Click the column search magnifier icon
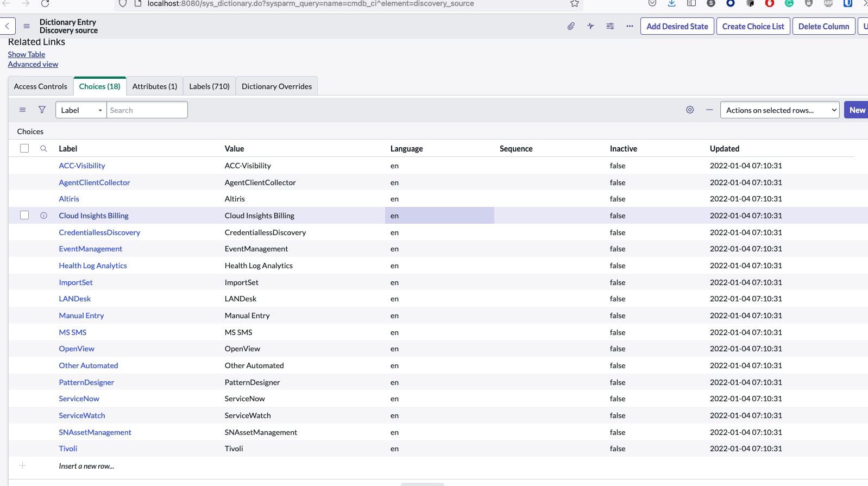 43,148
